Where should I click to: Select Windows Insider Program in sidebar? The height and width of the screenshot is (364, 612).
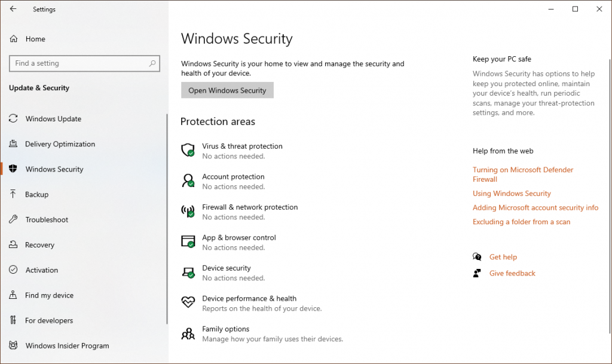tap(67, 345)
